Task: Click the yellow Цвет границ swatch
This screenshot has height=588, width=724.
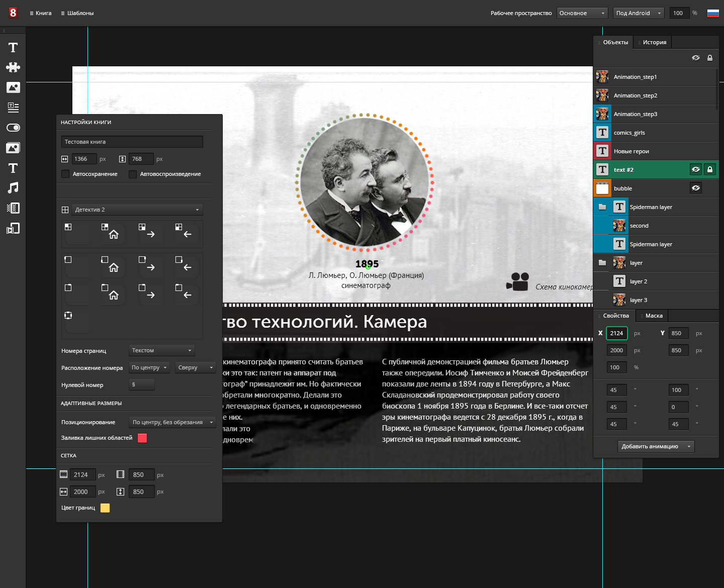Action: point(105,508)
